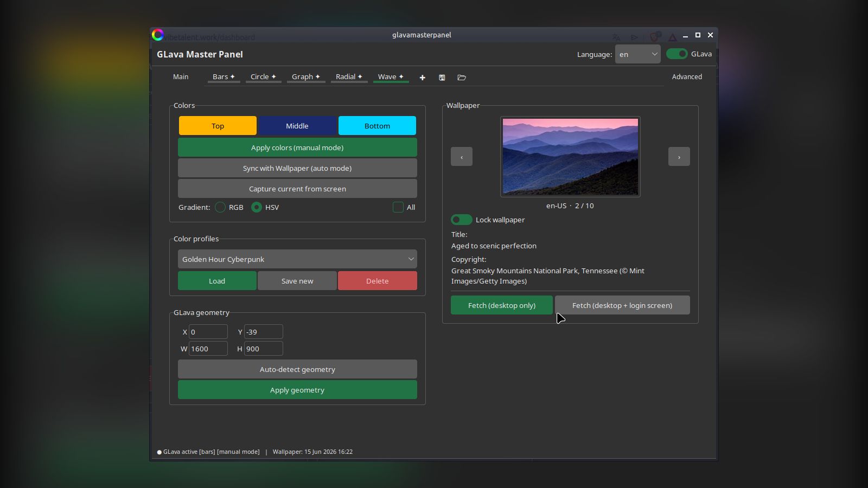This screenshot has width=868, height=488.
Task: Switch to the Main tab
Action: (x=181, y=77)
